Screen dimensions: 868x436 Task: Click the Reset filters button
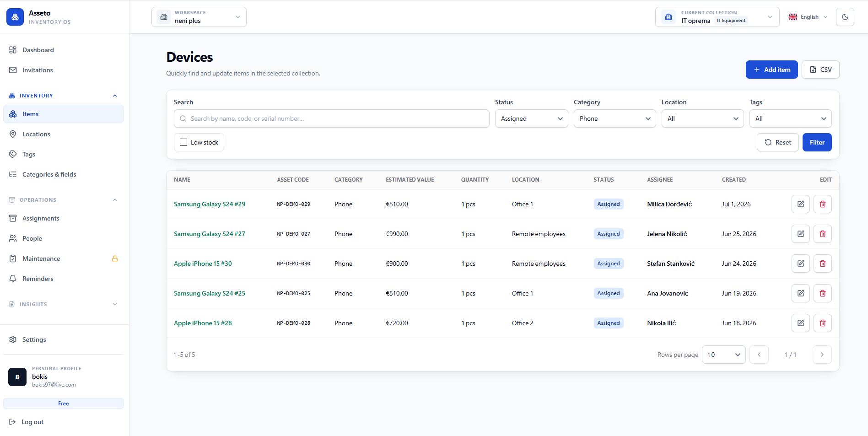pos(777,142)
